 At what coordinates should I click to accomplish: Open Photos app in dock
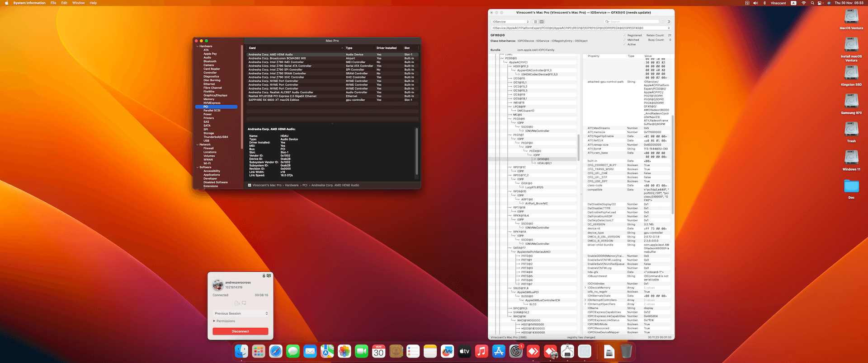coord(344,351)
